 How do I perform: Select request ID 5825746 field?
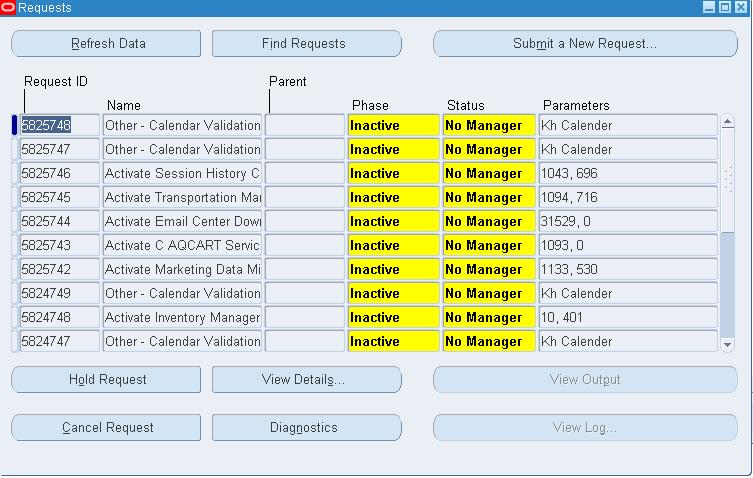point(60,174)
